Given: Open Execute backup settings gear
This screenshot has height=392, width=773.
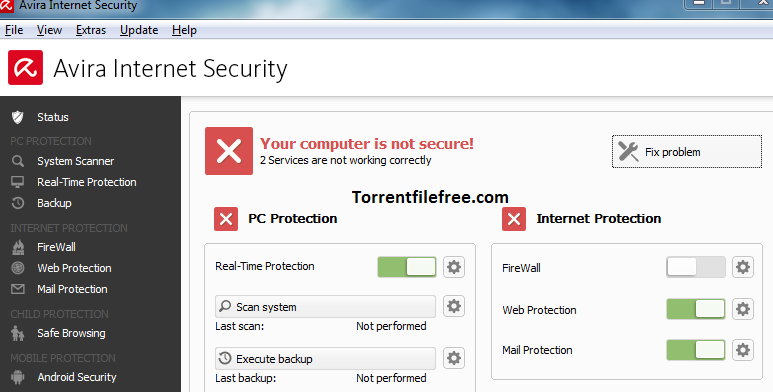Looking at the screenshot, I should point(454,358).
